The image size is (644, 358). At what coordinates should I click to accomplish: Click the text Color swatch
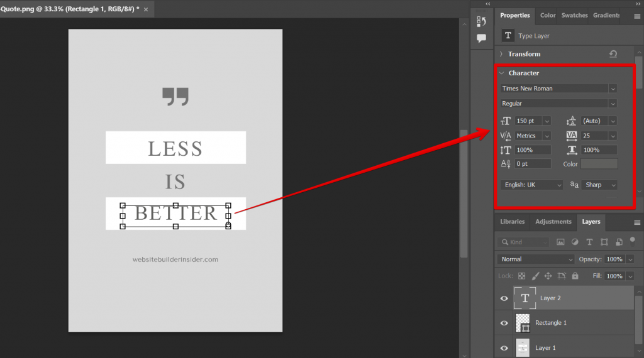tap(599, 164)
